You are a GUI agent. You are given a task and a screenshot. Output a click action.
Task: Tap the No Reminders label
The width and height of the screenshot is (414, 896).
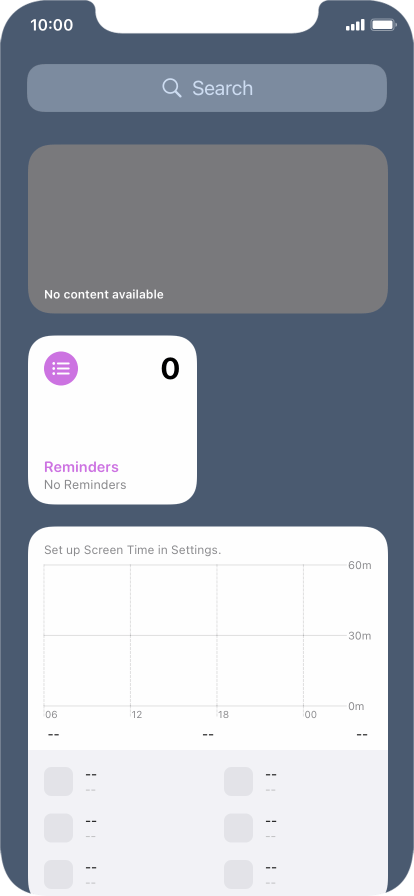pos(85,485)
